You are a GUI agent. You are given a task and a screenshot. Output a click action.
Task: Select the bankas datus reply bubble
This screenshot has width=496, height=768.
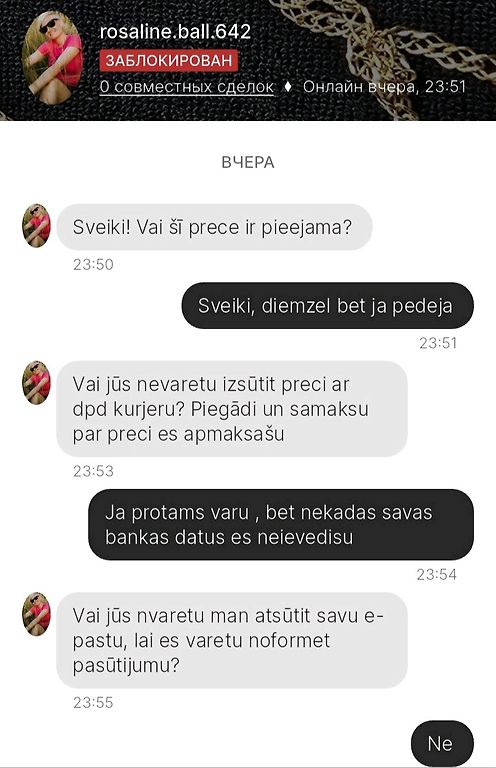click(281, 525)
